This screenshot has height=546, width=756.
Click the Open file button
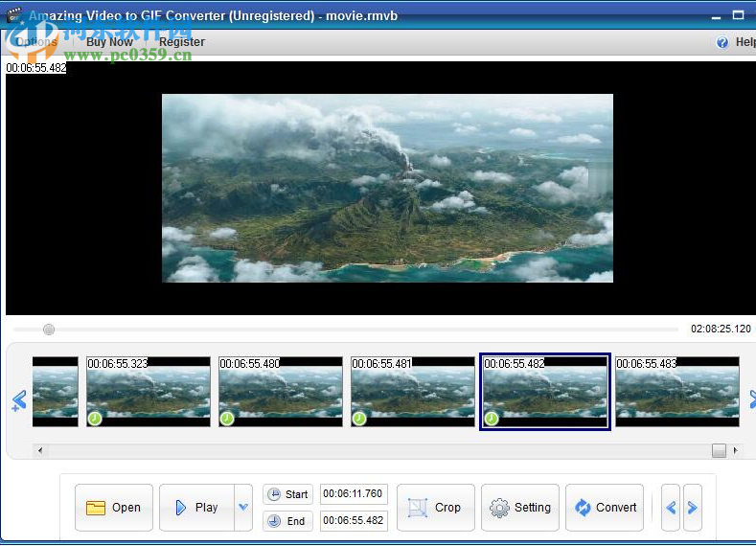click(114, 508)
